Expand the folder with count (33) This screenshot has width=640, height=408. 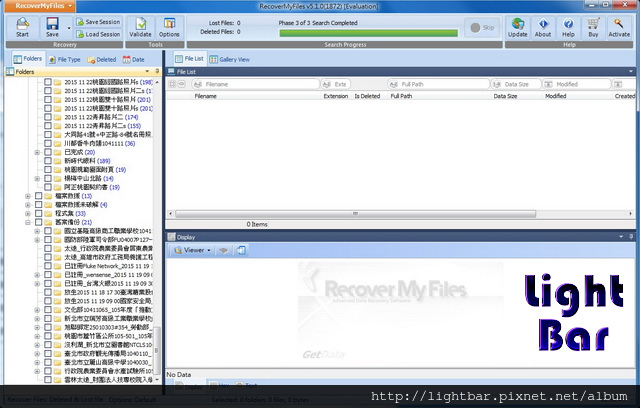(28, 213)
